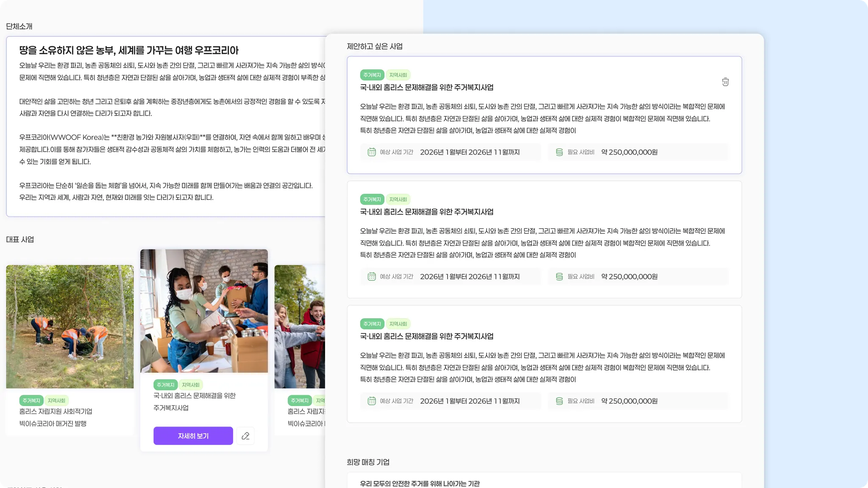Select 주거복지 tag under masked volunteers card
Screen dimensions: 868x488
[165, 385]
